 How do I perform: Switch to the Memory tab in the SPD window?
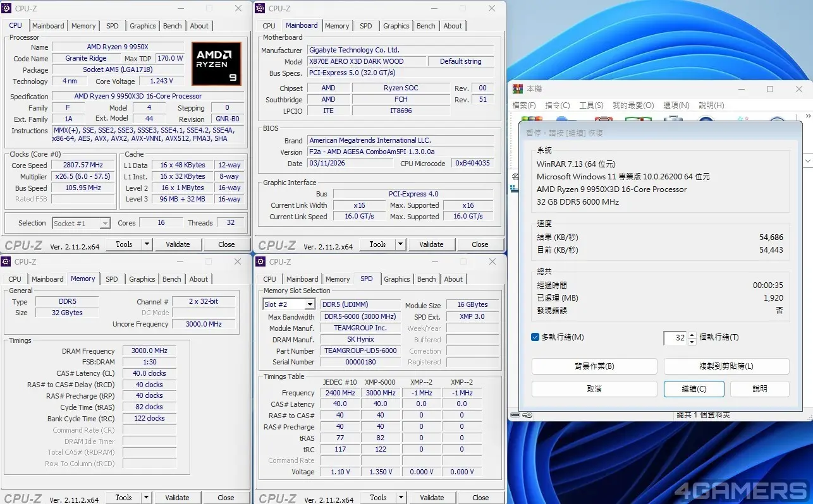tap(338, 279)
